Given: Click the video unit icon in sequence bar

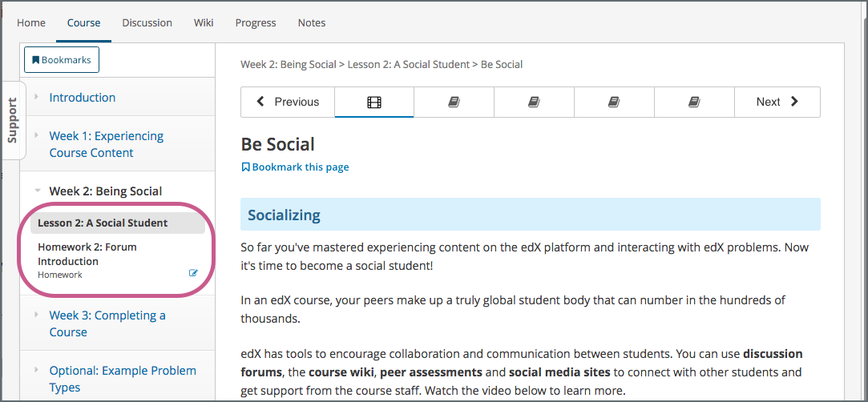Looking at the screenshot, I should click(x=374, y=103).
